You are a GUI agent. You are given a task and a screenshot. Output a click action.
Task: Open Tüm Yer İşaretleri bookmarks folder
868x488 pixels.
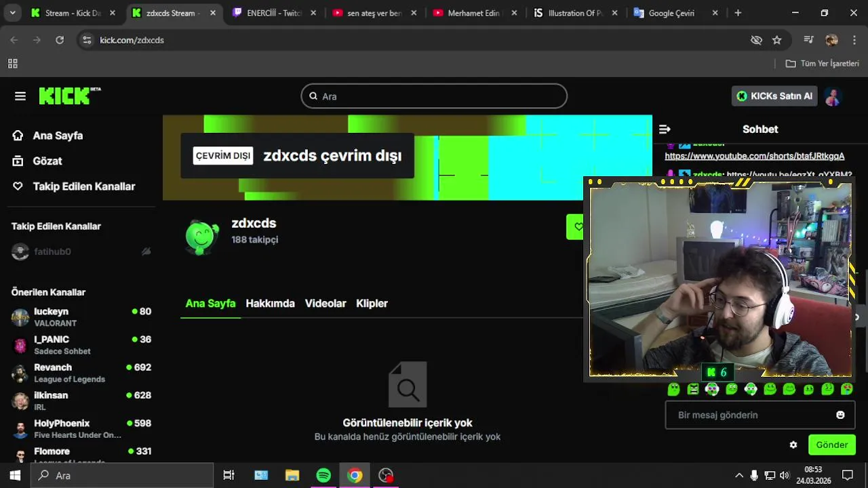[823, 63]
